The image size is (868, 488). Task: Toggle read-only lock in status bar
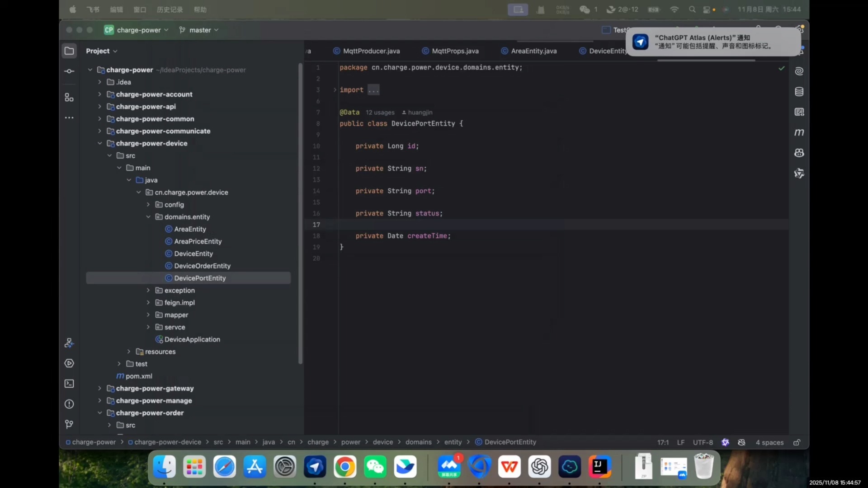pos(797,442)
